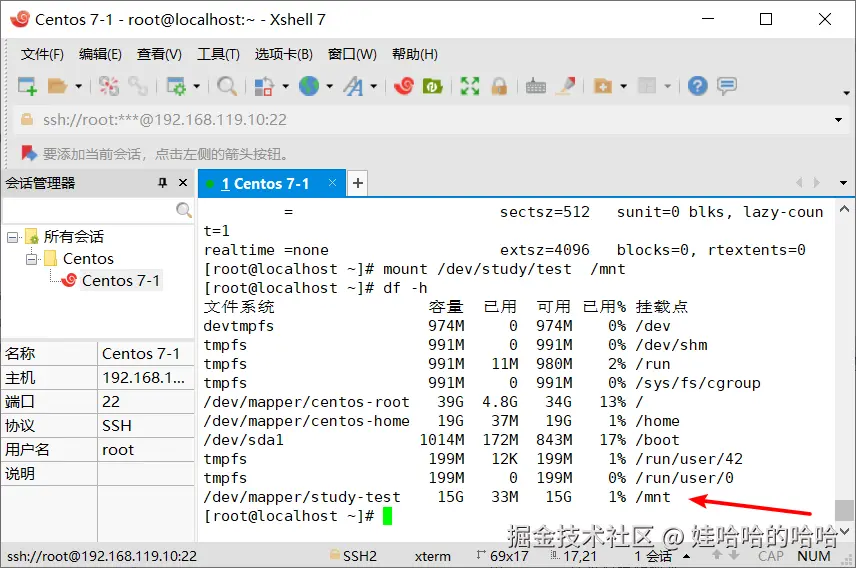This screenshot has width=856, height=568.
Task: Click the Find magnifier toolbar icon
Action: (x=227, y=86)
